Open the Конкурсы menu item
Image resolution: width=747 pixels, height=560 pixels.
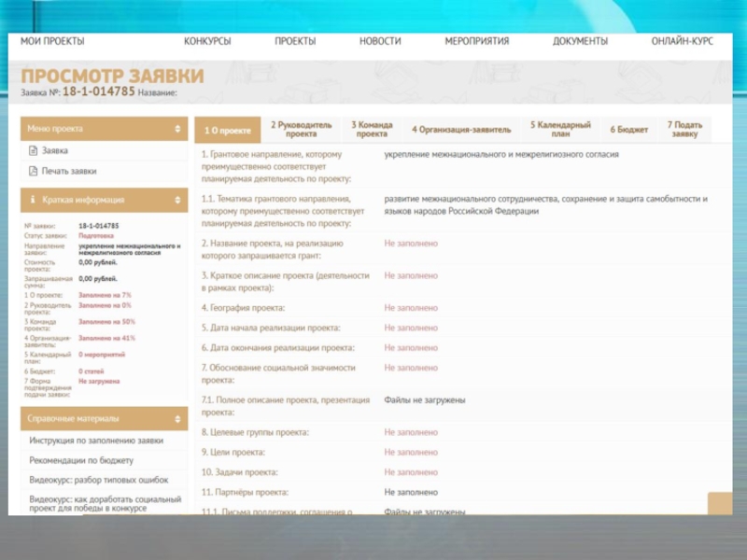[207, 41]
